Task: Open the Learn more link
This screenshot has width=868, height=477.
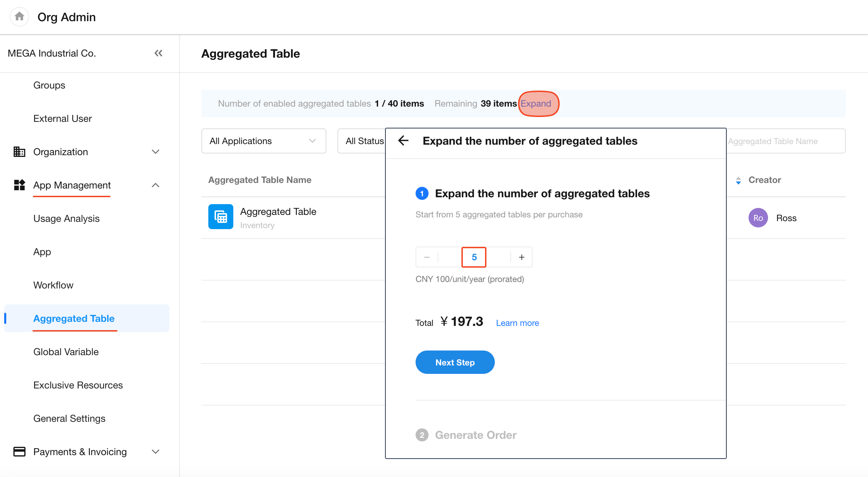Action: tap(517, 323)
